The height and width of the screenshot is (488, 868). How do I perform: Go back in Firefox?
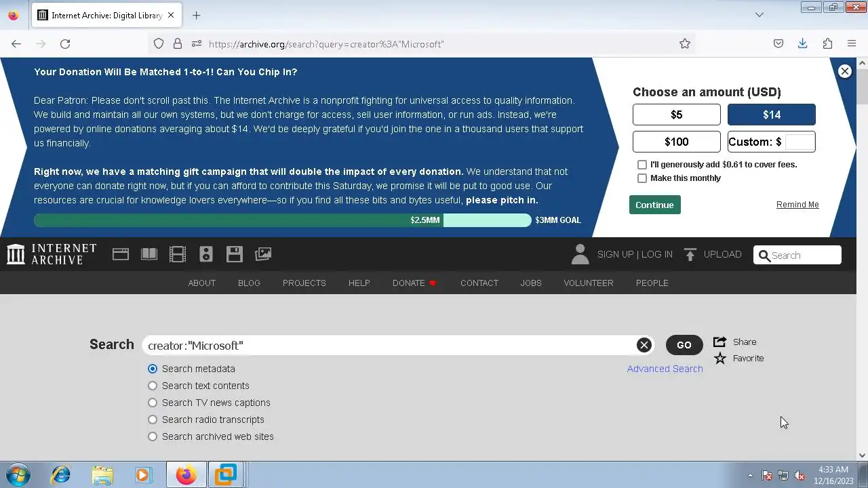tap(16, 43)
